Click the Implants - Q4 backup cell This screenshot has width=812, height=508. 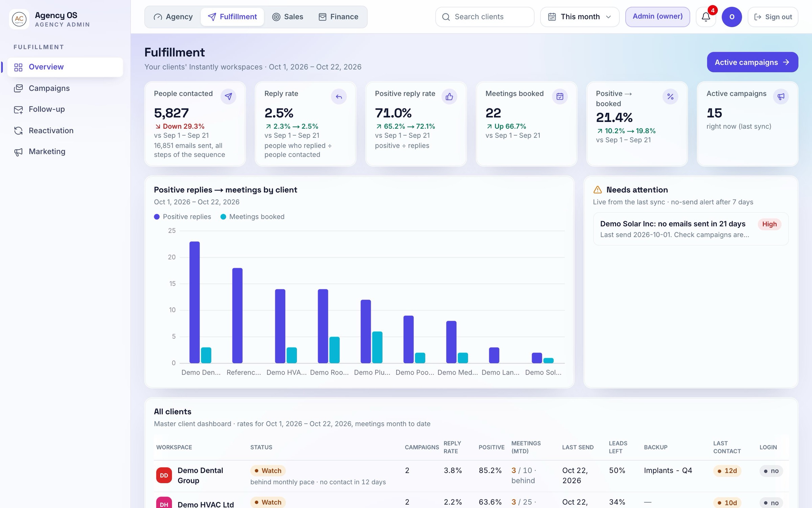[668, 471]
